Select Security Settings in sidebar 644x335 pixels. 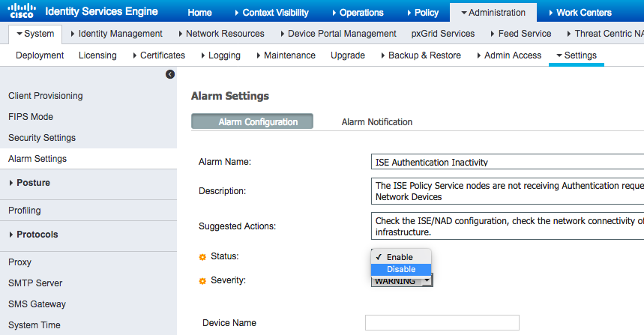pos(42,138)
